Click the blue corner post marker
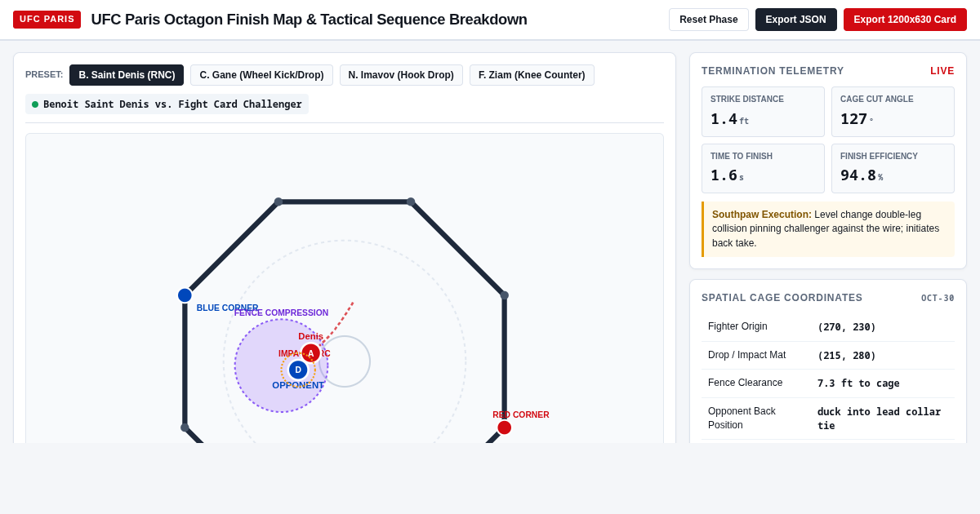980x514 pixels. coord(185,295)
